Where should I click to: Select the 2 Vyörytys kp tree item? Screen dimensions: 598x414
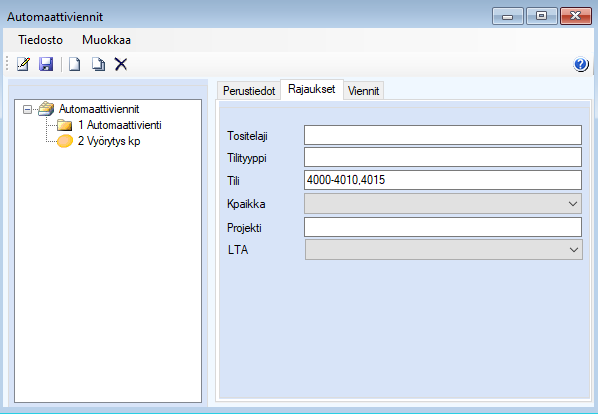[x=109, y=141]
